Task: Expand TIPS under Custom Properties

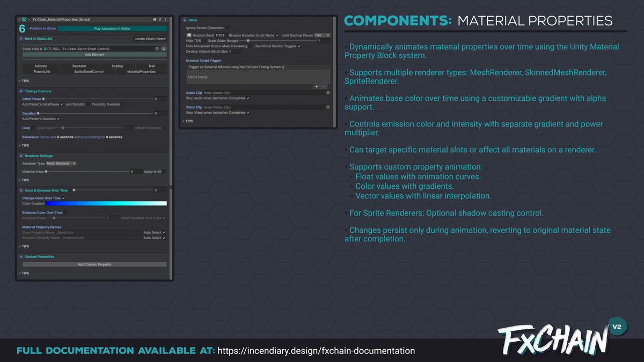Action: click(x=24, y=273)
